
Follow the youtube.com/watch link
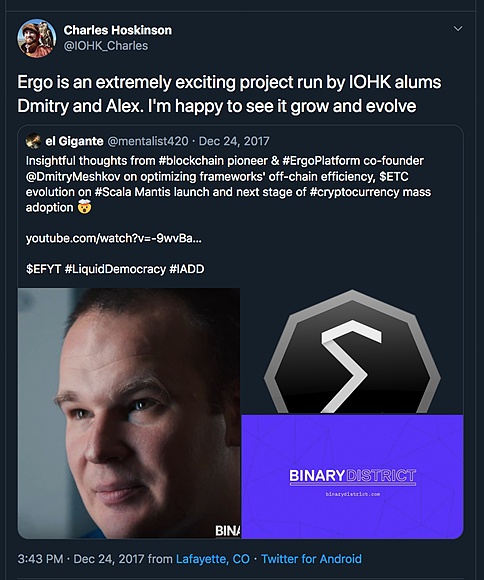[x=114, y=238]
